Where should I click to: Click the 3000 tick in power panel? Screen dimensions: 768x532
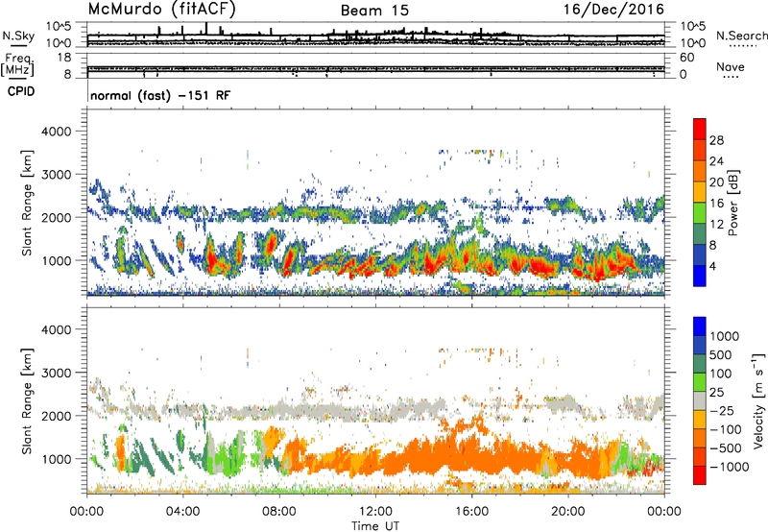tap(57, 175)
